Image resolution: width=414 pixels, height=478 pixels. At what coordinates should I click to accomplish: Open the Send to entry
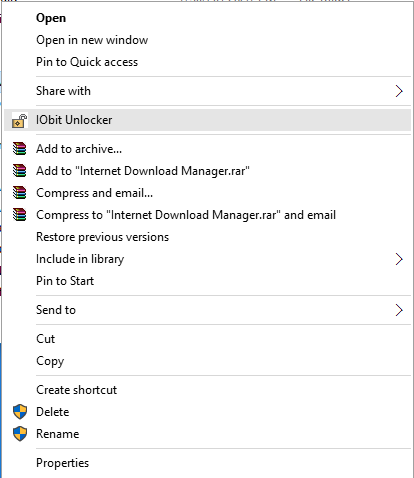coord(207,310)
